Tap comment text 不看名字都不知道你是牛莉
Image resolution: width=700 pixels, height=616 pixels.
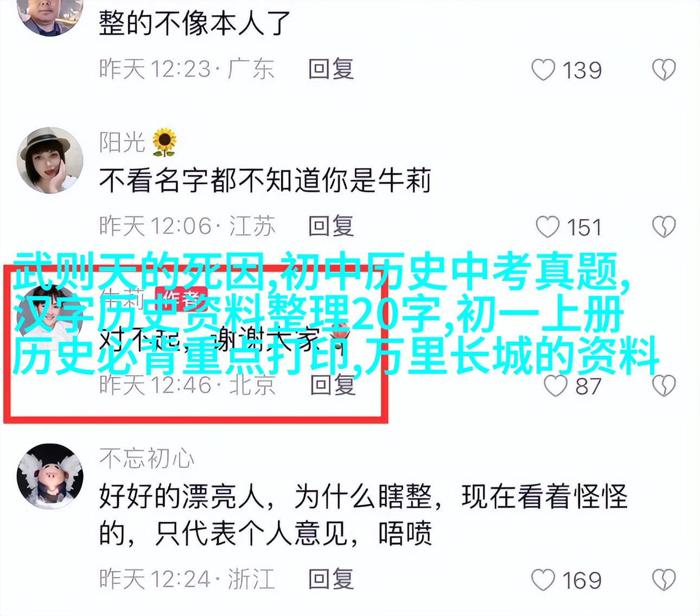(265, 181)
